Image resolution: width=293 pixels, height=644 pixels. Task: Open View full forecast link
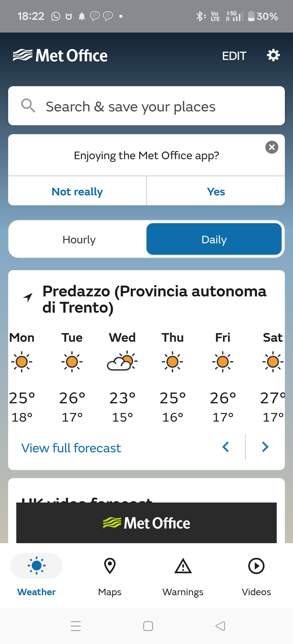pos(71,448)
